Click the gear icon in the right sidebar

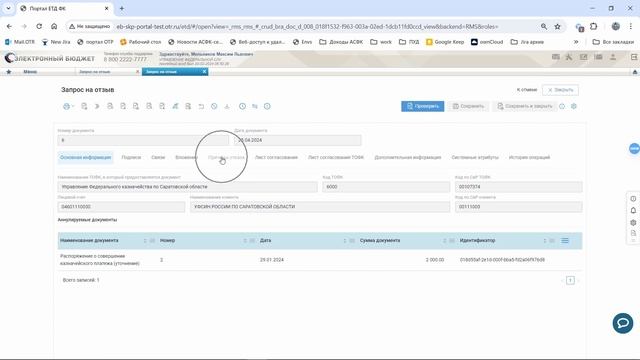(x=633, y=222)
